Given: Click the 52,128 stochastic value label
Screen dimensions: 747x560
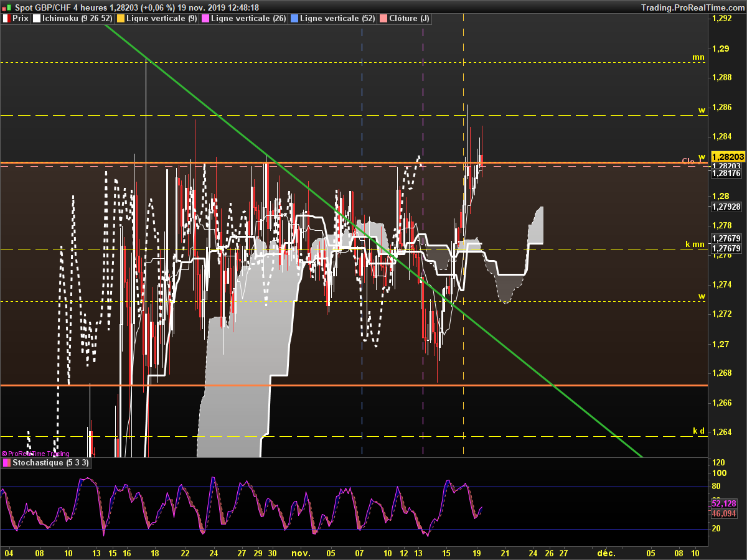Looking at the screenshot, I should (723, 503).
